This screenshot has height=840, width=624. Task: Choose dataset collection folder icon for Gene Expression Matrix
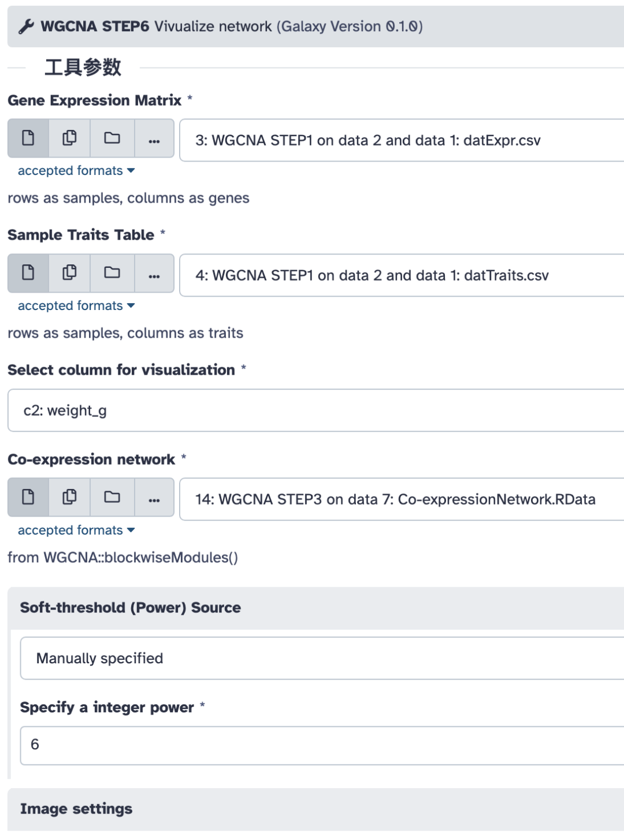pos(112,139)
